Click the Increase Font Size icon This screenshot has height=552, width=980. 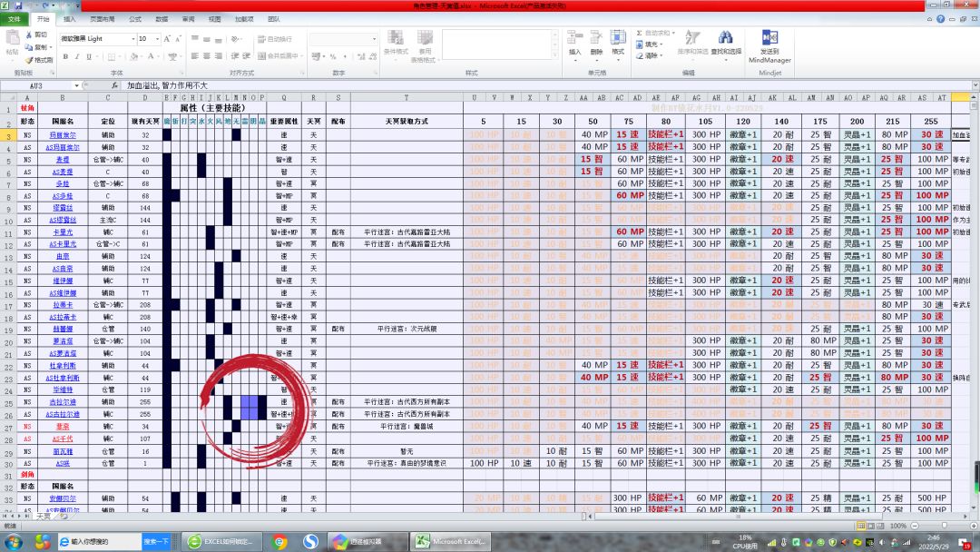pyautogui.click(x=167, y=39)
